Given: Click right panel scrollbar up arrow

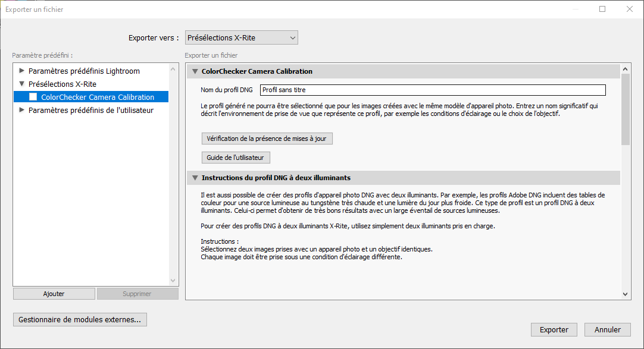Looking at the screenshot, I should click(x=625, y=69).
